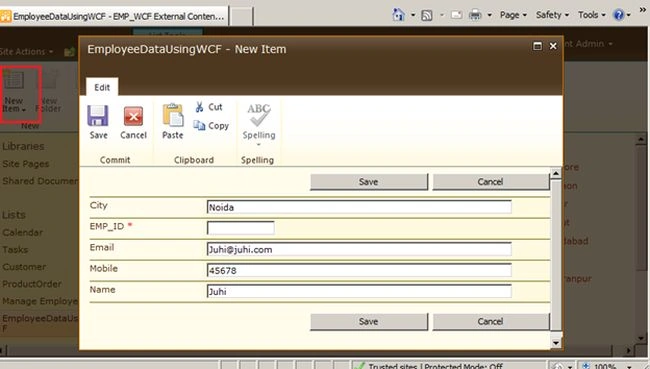Viewport: 650px width, 369px height.
Task: Click dialog scrollbar up arrow
Action: coord(556,173)
